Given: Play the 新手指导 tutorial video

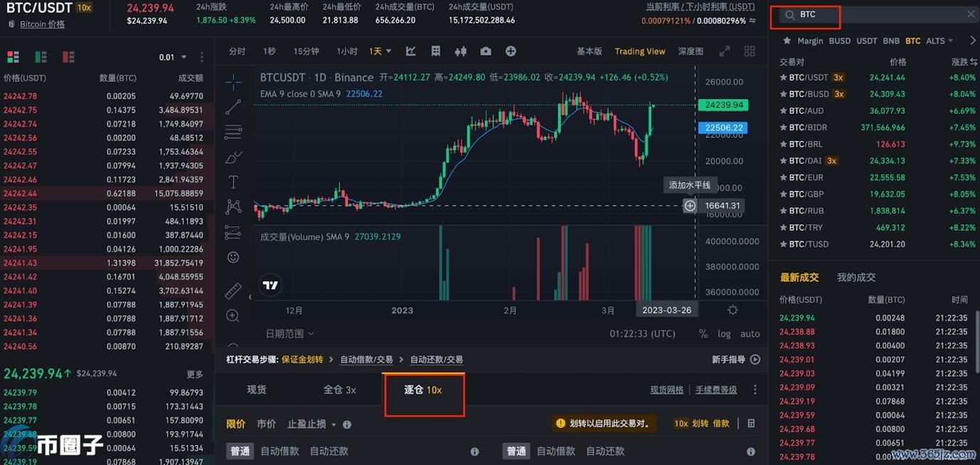Looking at the screenshot, I should (756, 360).
